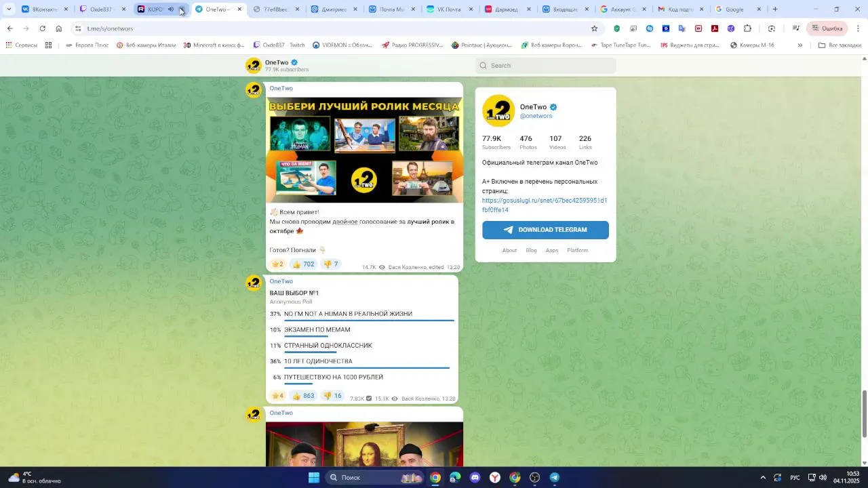Open the media controls playlist icon
Image resolution: width=868 pixels, height=488 pixels.
point(796,28)
